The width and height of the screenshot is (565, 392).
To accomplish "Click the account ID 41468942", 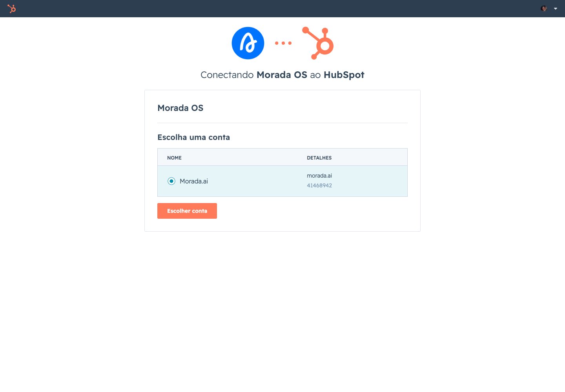I will pos(319,185).
